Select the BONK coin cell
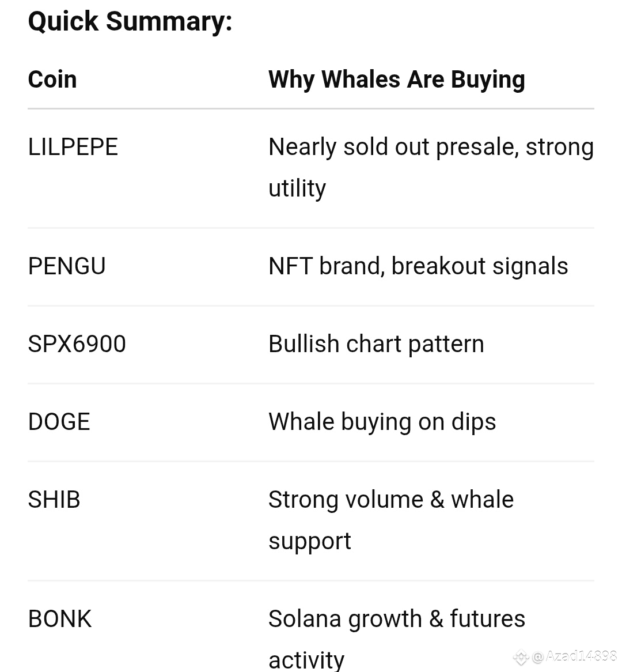Screen dimensions: 622x672 60,619
